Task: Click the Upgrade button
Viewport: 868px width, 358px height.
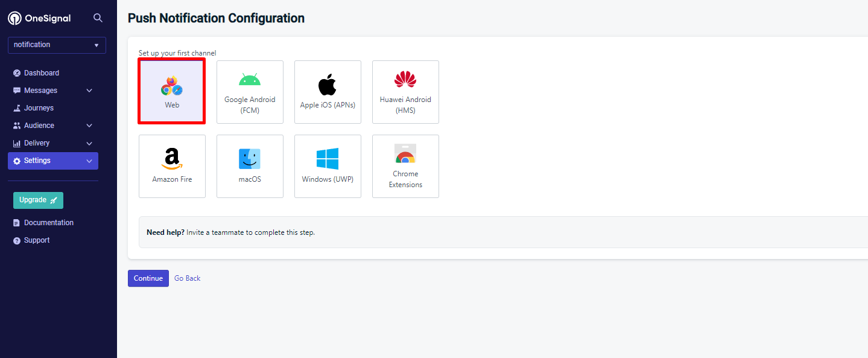Action: [38, 200]
